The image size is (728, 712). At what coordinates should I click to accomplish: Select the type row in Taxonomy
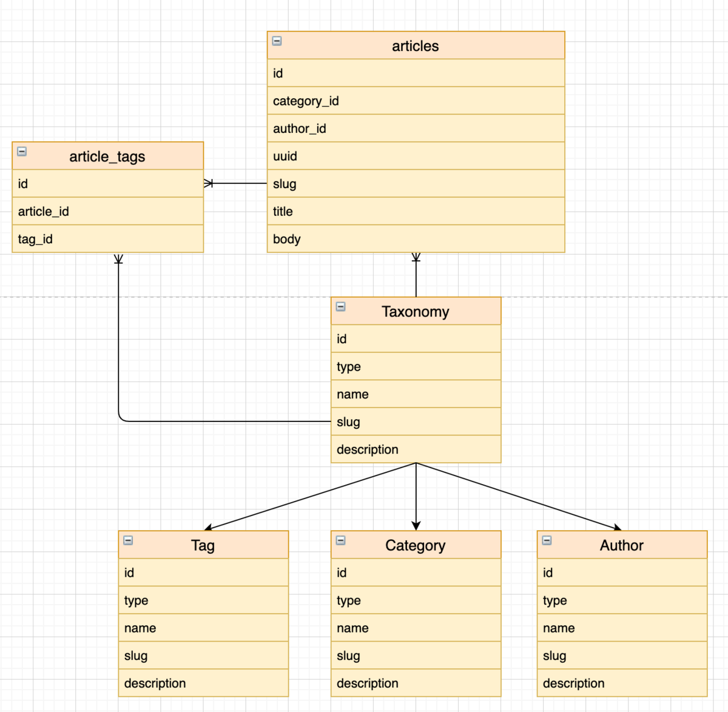click(x=416, y=366)
